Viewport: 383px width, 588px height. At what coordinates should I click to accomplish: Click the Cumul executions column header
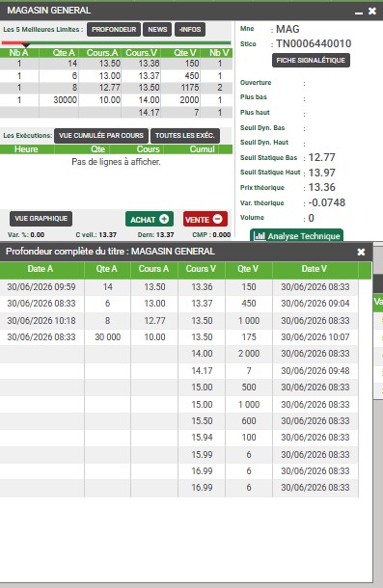coord(202,149)
